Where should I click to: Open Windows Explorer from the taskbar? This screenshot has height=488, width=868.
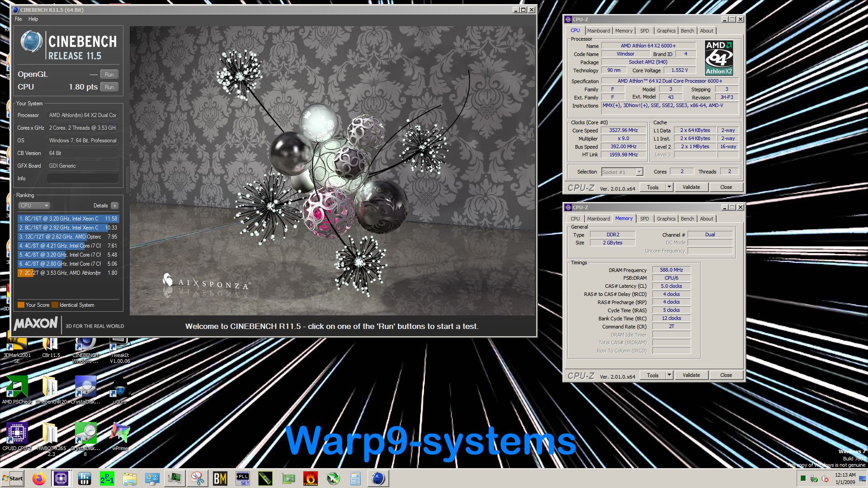coord(130,479)
